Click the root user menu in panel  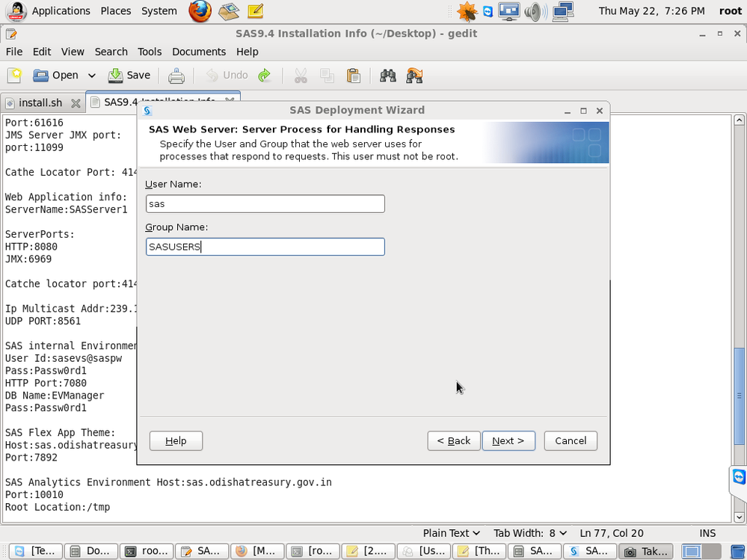(x=731, y=11)
